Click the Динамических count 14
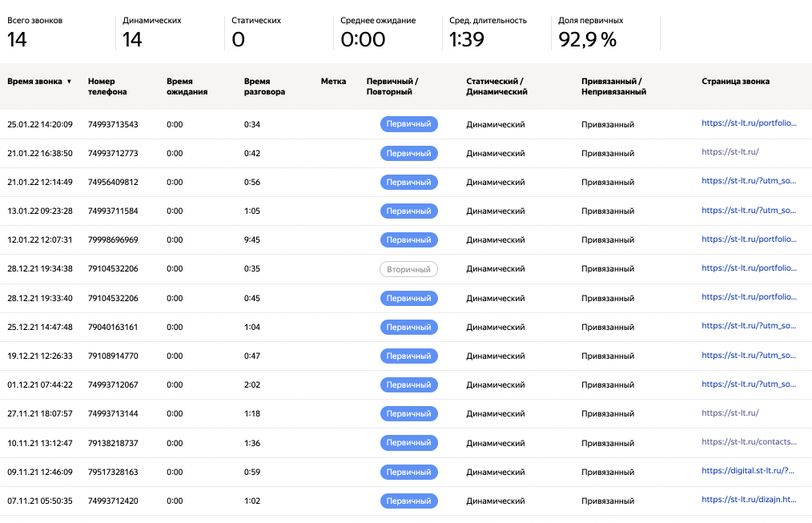 (132, 40)
